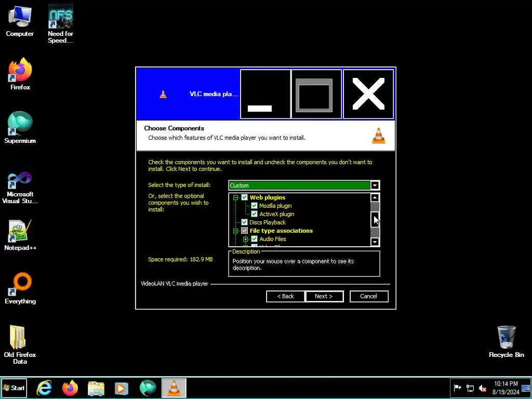
Task: Click the components list scroll up arrow
Action: point(375,197)
